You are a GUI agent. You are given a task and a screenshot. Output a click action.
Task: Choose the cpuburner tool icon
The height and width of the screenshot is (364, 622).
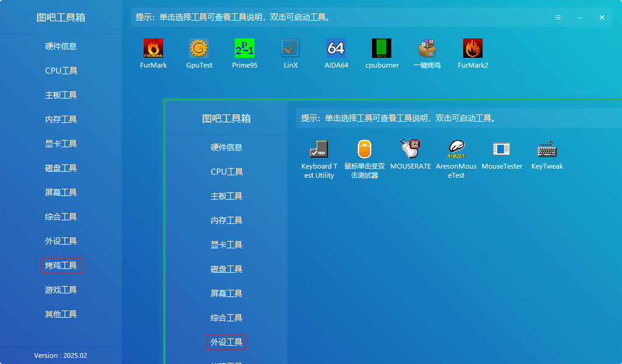382,49
